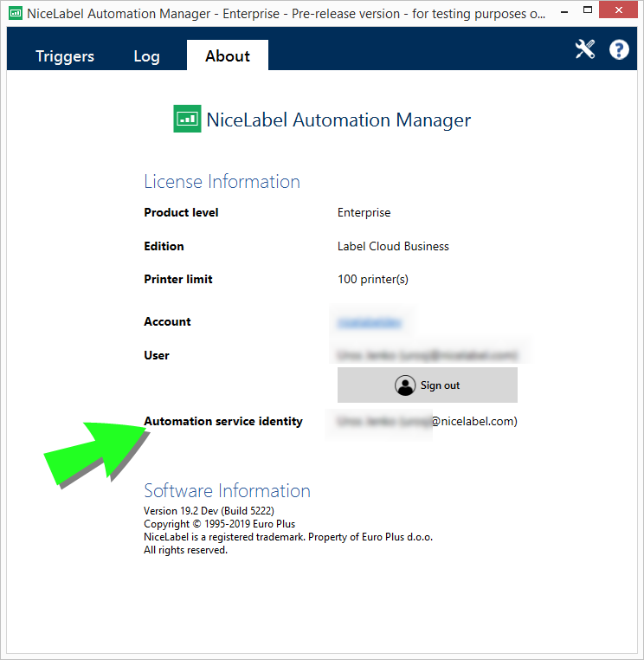Click the help question mark icon
The image size is (644, 660).
point(619,49)
